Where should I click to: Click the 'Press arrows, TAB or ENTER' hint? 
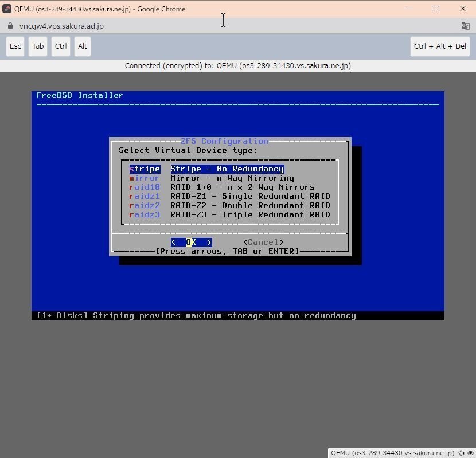pyautogui.click(x=227, y=251)
